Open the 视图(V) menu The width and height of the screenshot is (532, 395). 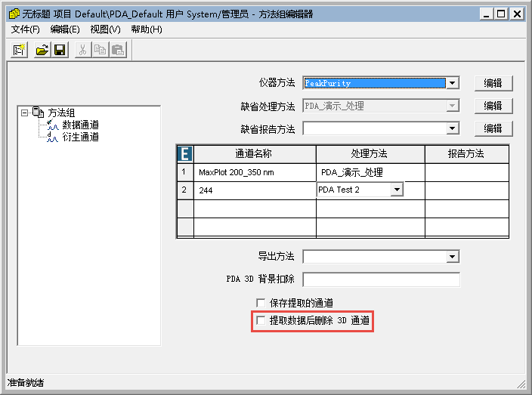pyautogui.click(x=105, y=29)
